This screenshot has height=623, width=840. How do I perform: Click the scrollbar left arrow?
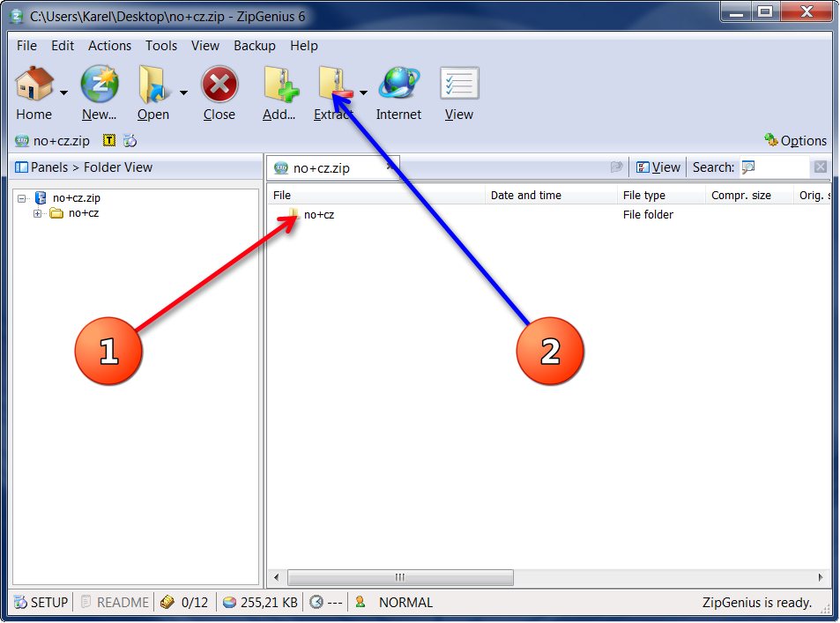277,577
